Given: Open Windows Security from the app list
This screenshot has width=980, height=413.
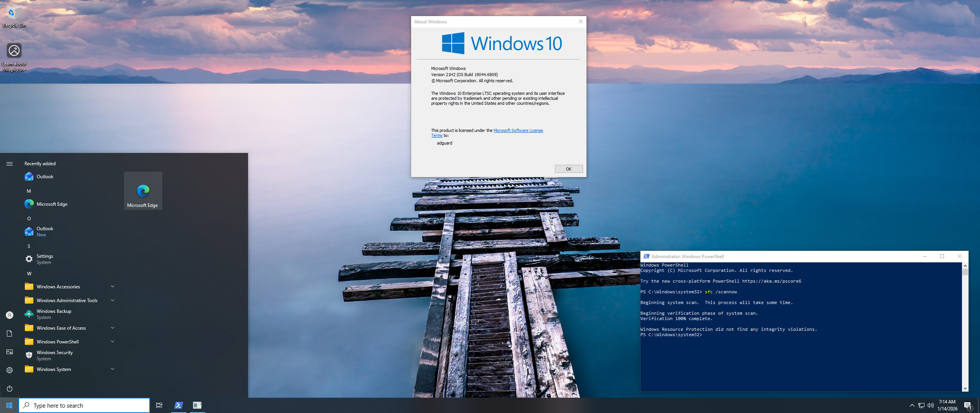Looking at the screenshot, I should click(54, 355).
